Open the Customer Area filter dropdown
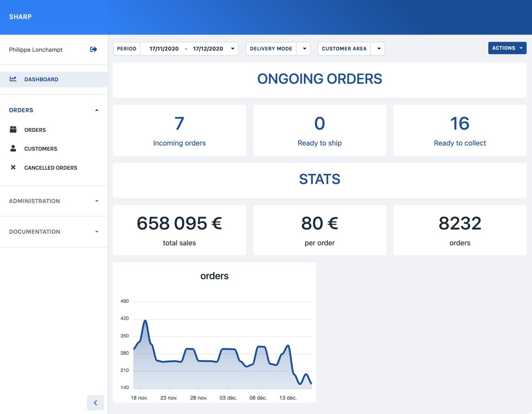Image resolution: width=532 pixels, height=414 pixels. point(378,49)
